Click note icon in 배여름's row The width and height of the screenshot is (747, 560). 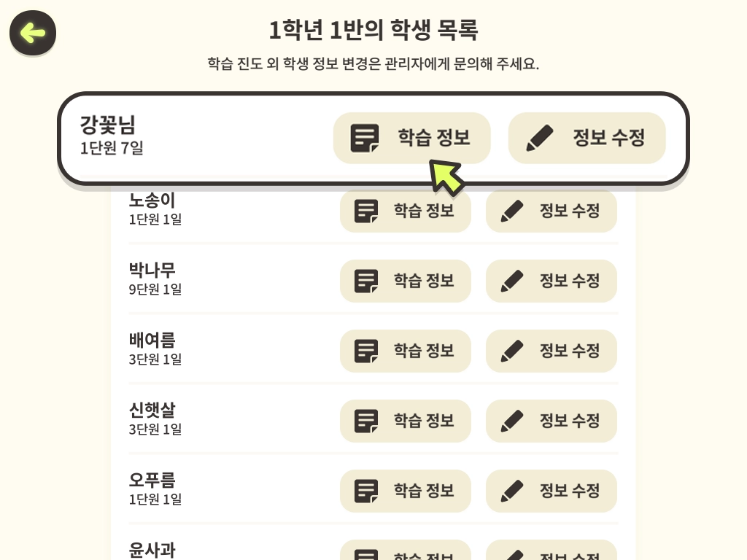(x=366, y=351)
